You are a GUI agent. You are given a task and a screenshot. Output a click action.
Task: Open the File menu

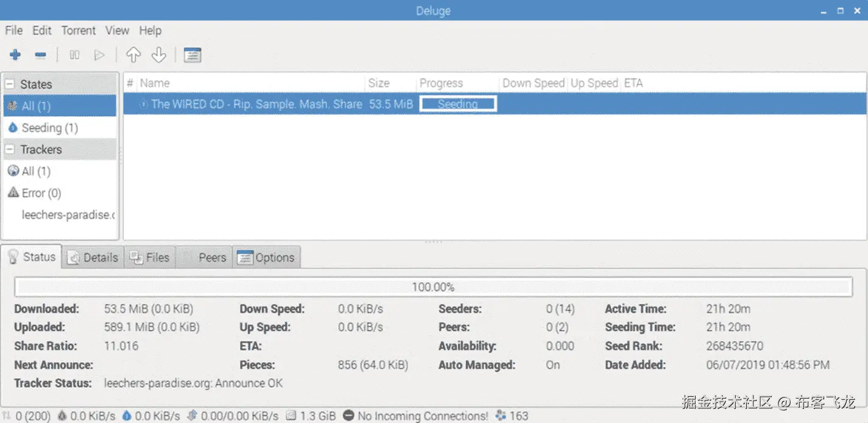point(13,30)
